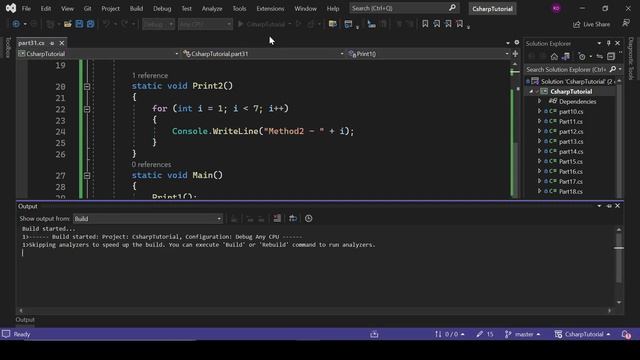Click the split editor plus icon
Screen dimensions: 640x360
pyautogui.click(x=516, y=53)
